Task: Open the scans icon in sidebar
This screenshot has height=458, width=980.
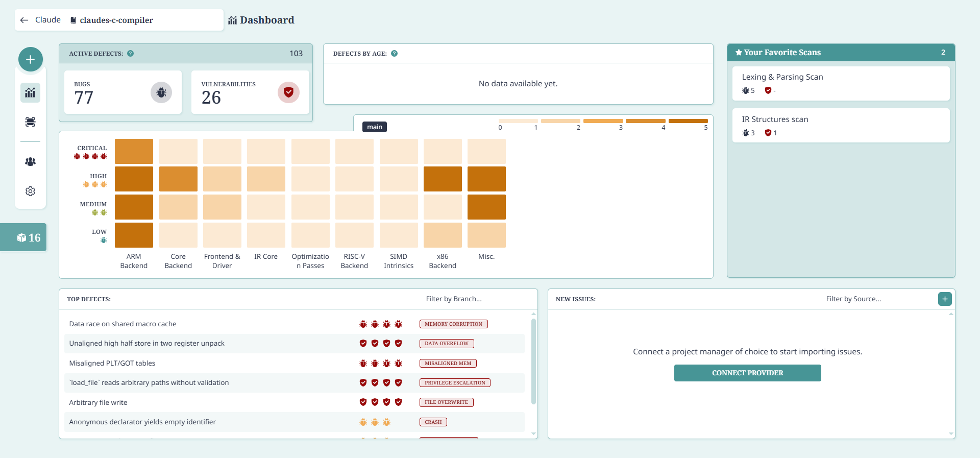Action: pos(31,122)
